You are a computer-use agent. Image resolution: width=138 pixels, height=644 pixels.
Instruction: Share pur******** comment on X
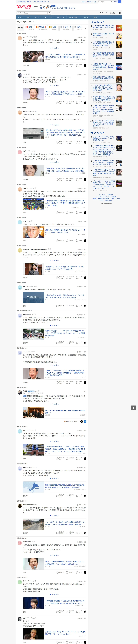pos(85,459)
